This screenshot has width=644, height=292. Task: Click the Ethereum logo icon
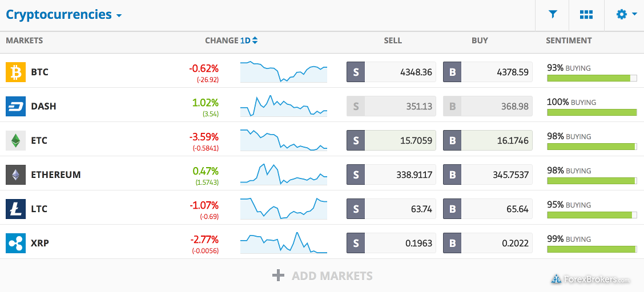15,175
